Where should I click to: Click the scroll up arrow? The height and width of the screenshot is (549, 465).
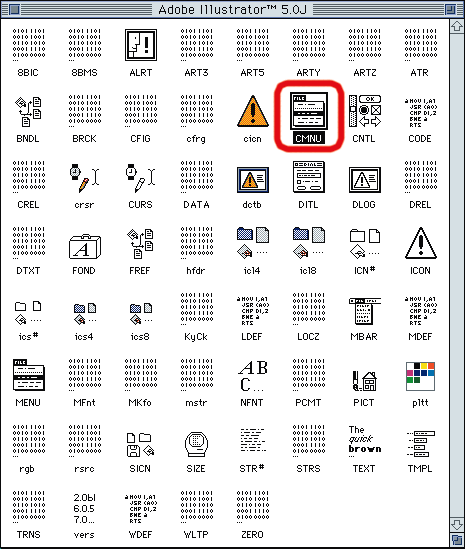[457, 27]
